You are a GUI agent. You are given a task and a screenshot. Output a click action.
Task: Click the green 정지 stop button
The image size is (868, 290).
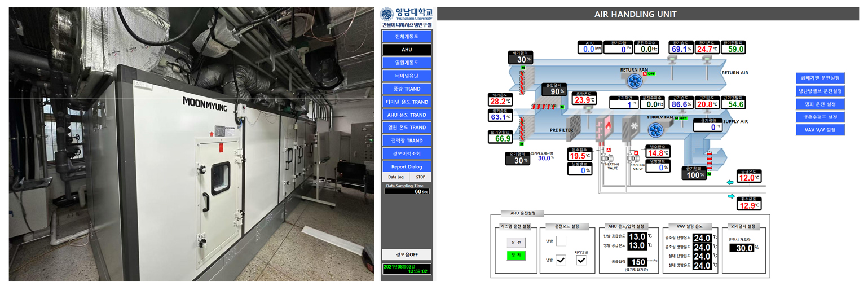516,256
